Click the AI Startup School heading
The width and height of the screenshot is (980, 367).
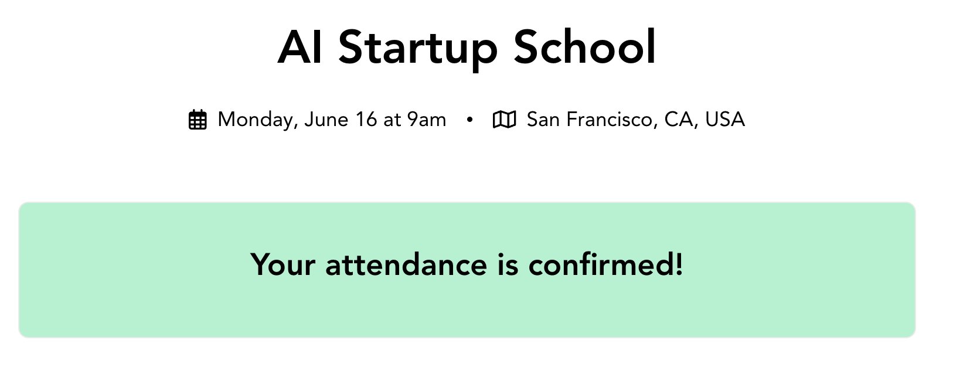coord(467,47)
